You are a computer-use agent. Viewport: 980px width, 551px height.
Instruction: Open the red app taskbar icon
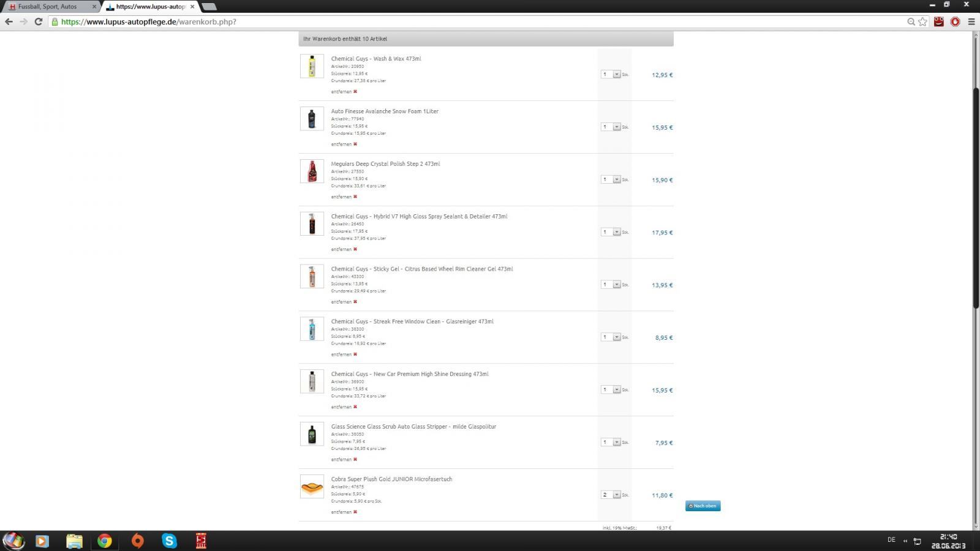pyautogui.click(x=201, y=541)
